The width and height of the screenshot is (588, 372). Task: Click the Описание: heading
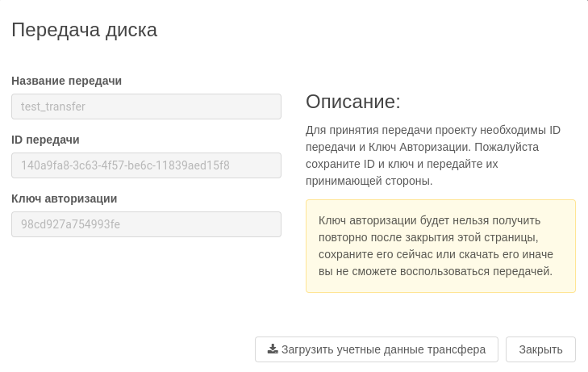point(352,101)
